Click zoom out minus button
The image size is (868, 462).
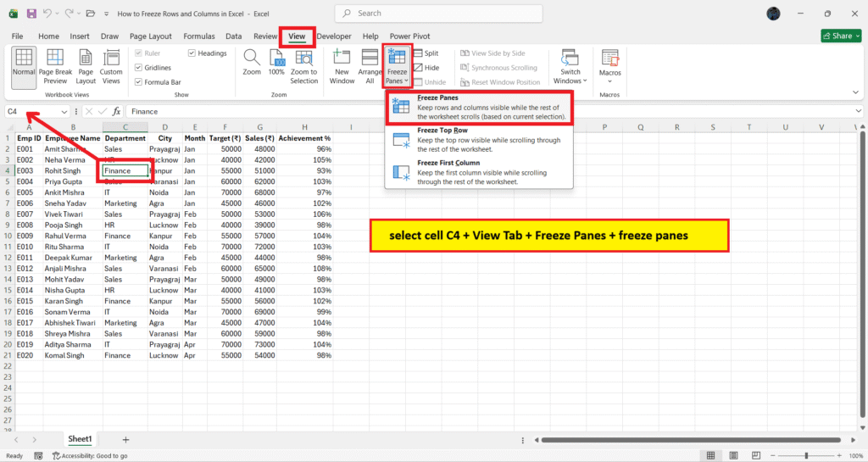[773, 455]
